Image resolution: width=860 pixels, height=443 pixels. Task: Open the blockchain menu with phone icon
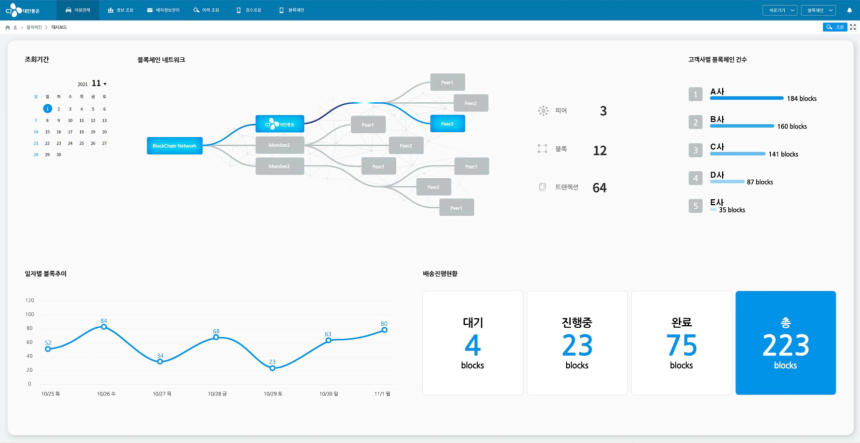pyautogui.click(x=294, y=10)
